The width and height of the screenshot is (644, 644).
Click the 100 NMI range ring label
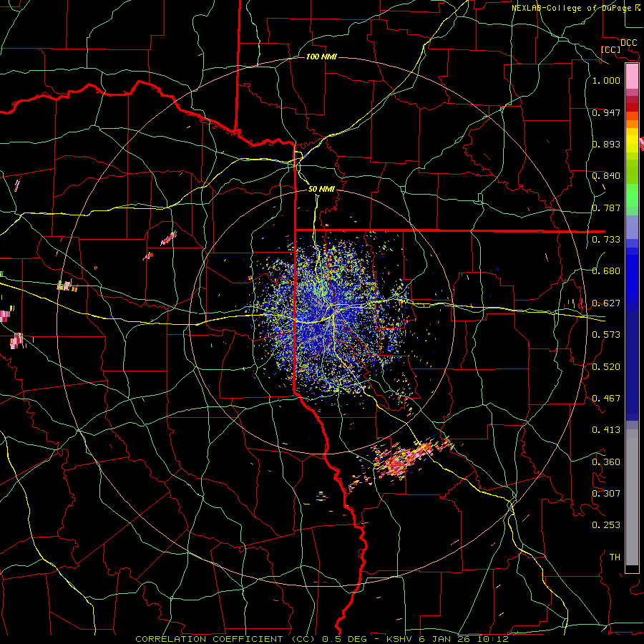coord(321,57)
